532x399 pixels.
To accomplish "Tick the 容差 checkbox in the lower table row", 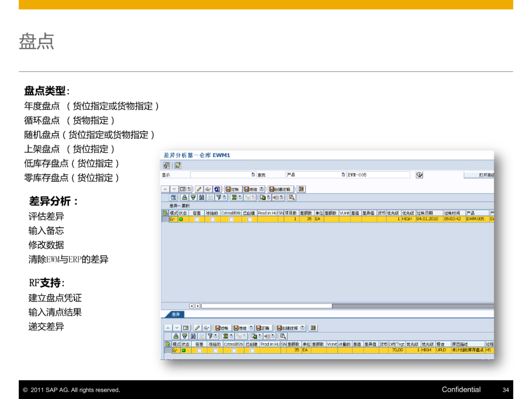I will (x=199, y=351).
